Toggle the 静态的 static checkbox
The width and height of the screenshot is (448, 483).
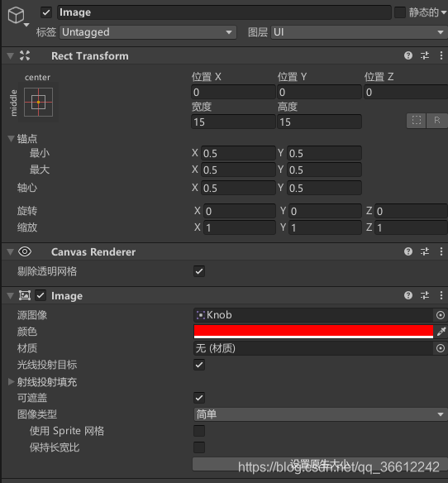pos(400,12)
